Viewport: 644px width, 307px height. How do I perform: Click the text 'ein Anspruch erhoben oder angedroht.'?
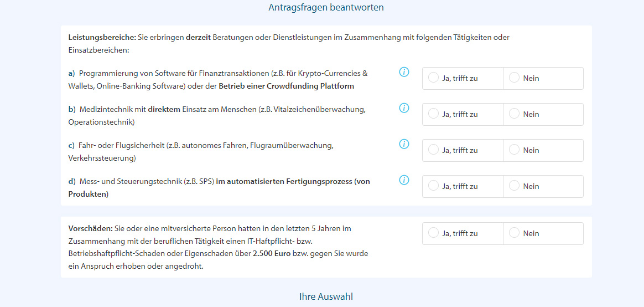click(136, 266)
